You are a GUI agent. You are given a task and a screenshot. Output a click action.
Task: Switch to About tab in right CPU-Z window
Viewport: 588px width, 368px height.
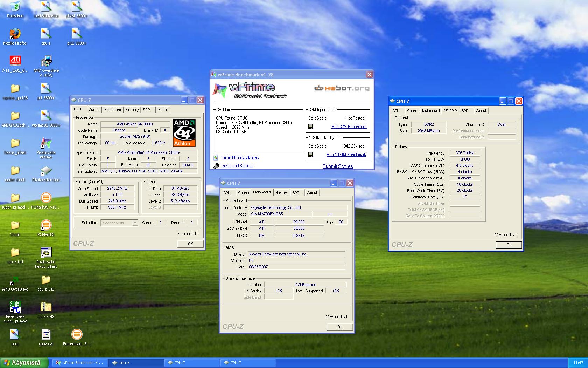(x=481, y=111)
